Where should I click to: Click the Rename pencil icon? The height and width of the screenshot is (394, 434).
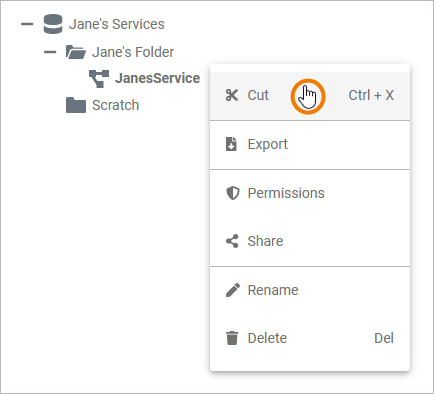233,290
